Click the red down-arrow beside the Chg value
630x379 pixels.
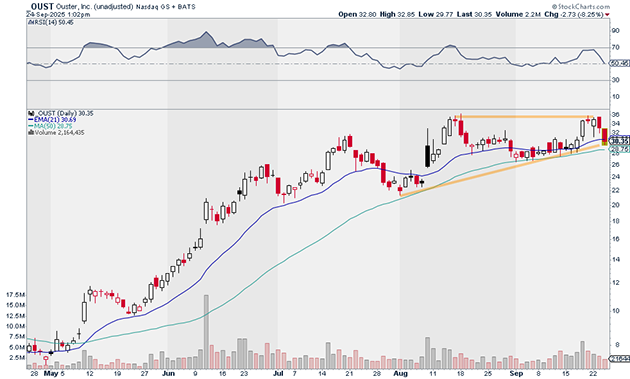pyautogui.click(x=607, y=15)
